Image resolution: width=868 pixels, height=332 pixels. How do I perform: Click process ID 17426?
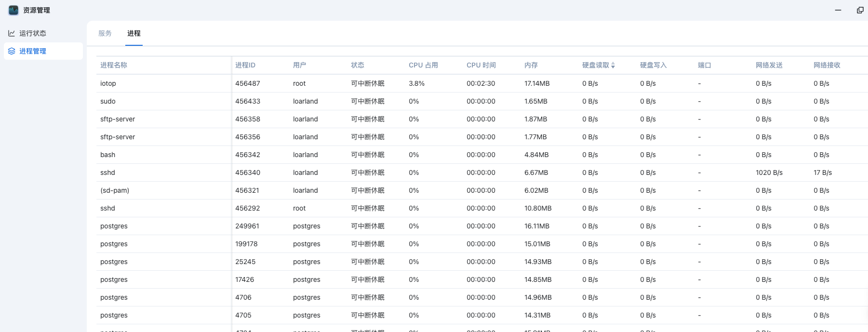[244, 279]
